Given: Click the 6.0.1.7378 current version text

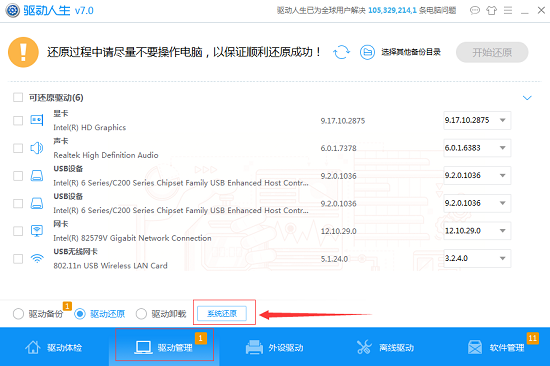Looking at the screenshot, I should 338,148.
